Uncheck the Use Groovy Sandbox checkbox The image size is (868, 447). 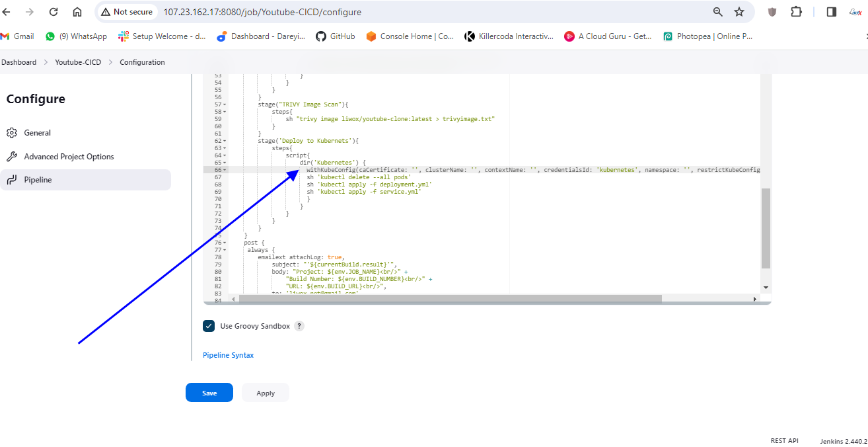[209, 326]
